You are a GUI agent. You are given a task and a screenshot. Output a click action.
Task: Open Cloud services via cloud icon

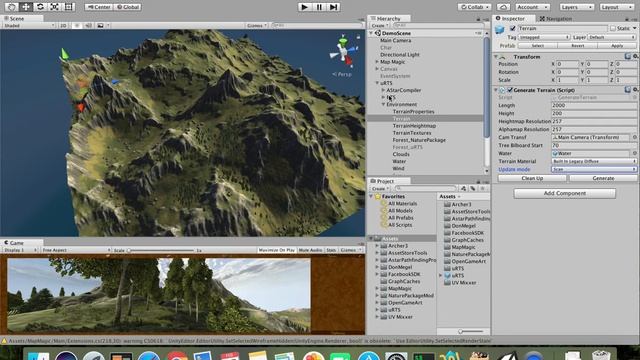coord(503,7)
